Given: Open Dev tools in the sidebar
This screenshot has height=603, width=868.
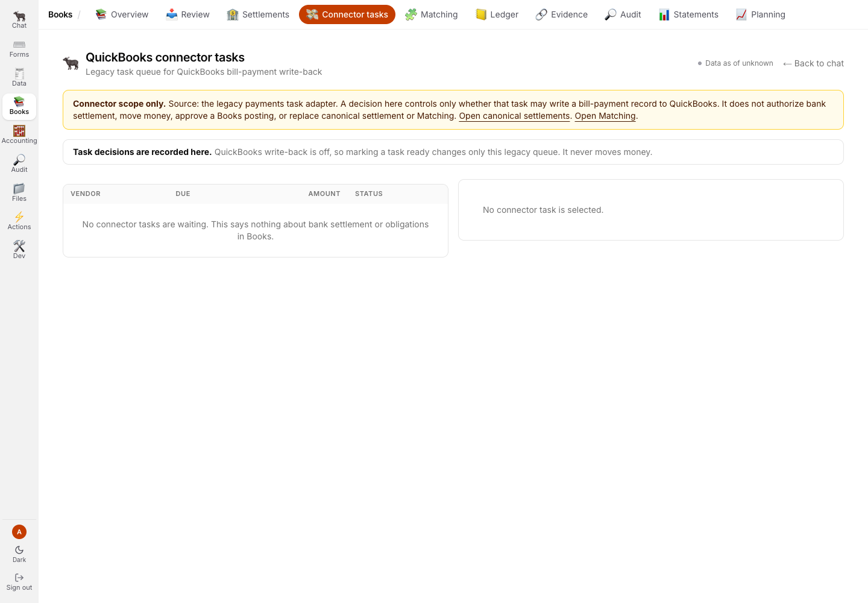Looking at the screenshot, I should [19, 250].
